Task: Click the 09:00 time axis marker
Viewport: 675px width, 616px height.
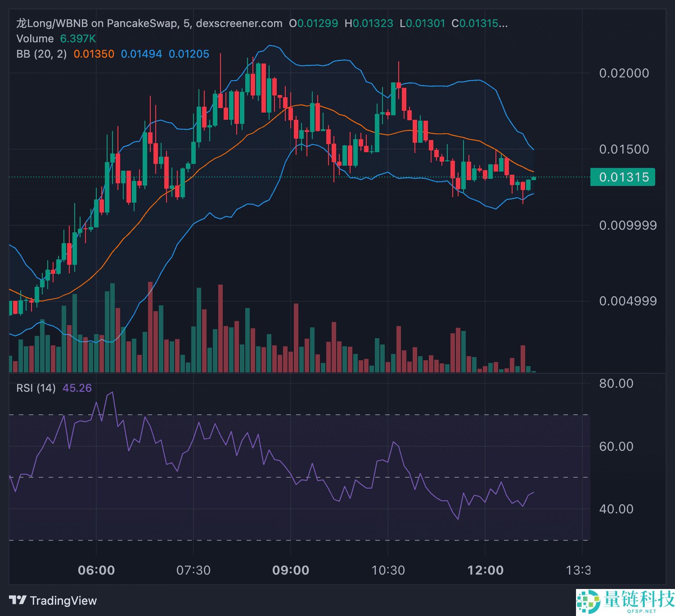Action: 291,571
